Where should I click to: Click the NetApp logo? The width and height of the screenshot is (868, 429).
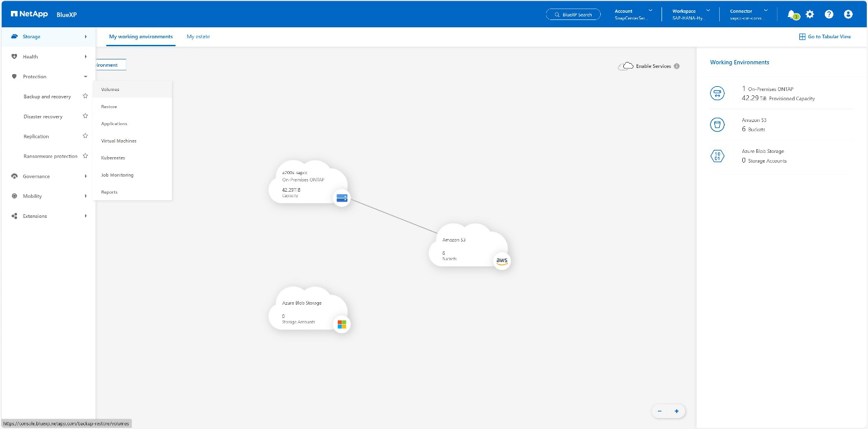click(x=29, y=14)
